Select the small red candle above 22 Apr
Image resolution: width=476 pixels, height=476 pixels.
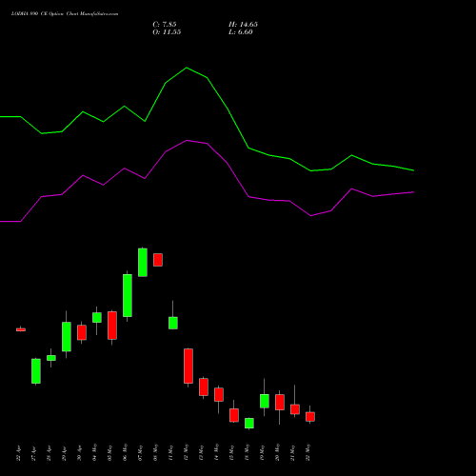pos(21,329)
